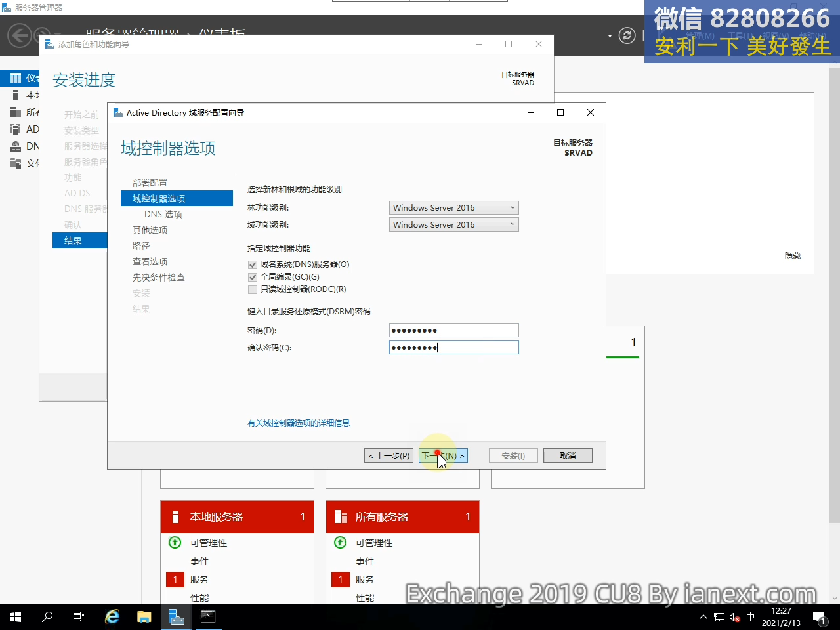Select 部署配置 step in wizard sidebar

[x=150, y=183]
